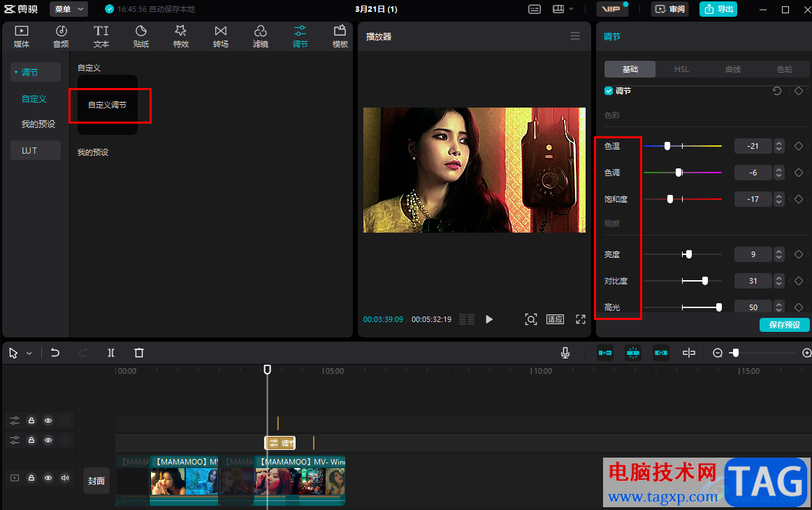This screenshot has width=812, height=510.
Task: Mute the main video track speaker icon
Action: 65,478
